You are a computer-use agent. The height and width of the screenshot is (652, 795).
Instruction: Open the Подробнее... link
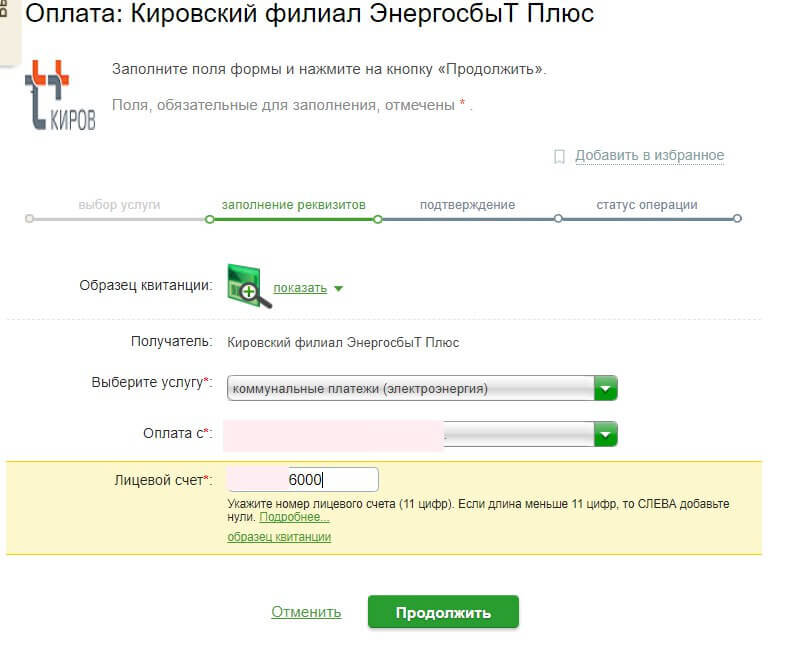[x=295, y=517]
